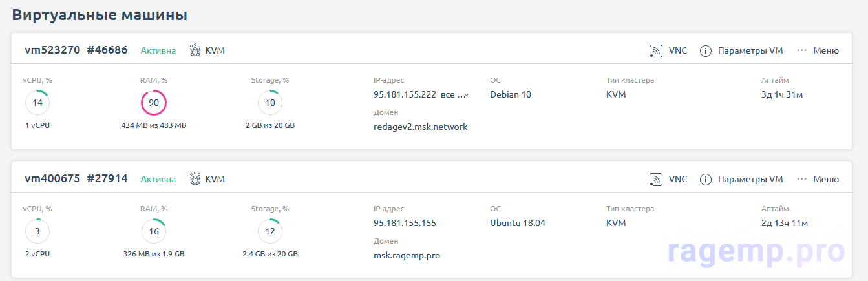Open the vm400675 #27914 machine title

[76, 179]
